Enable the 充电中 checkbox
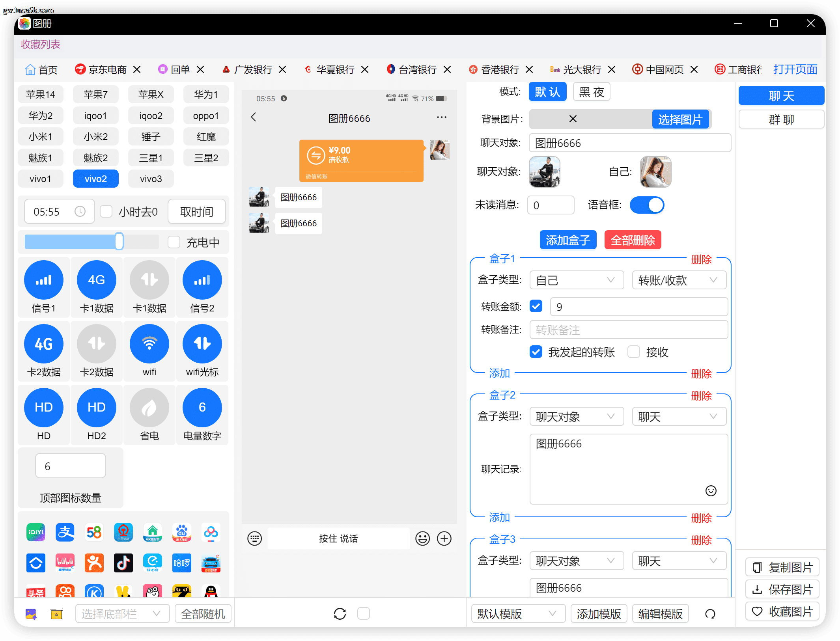840x641 pixels. coord(174,242)
